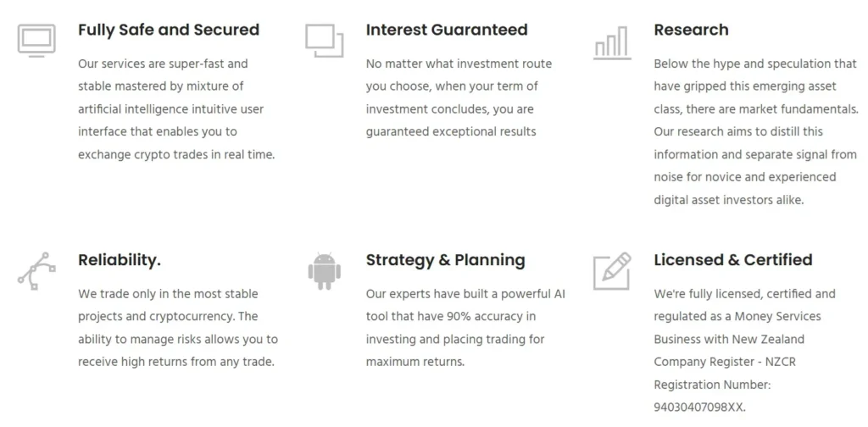The image size is (868, 427).
Task: Click the Interest Guaranteed heading
Action: (x=447, y=30)
